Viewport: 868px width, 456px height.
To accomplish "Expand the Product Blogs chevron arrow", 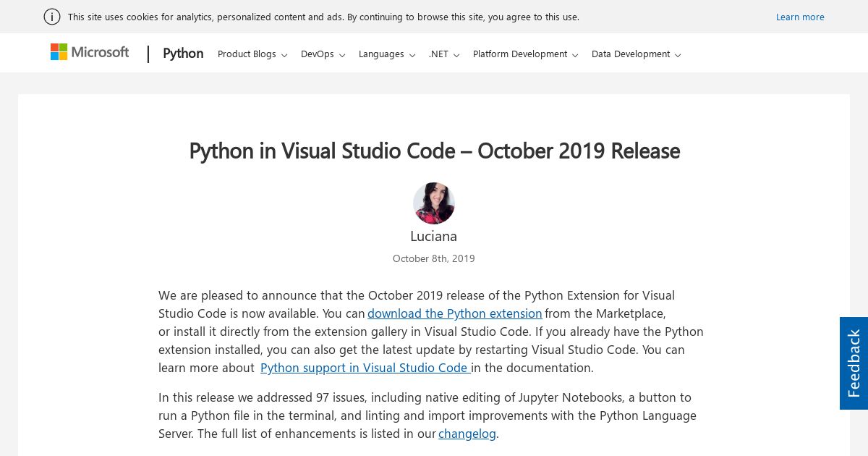I will pyautogui.click(x=284, y=55).
